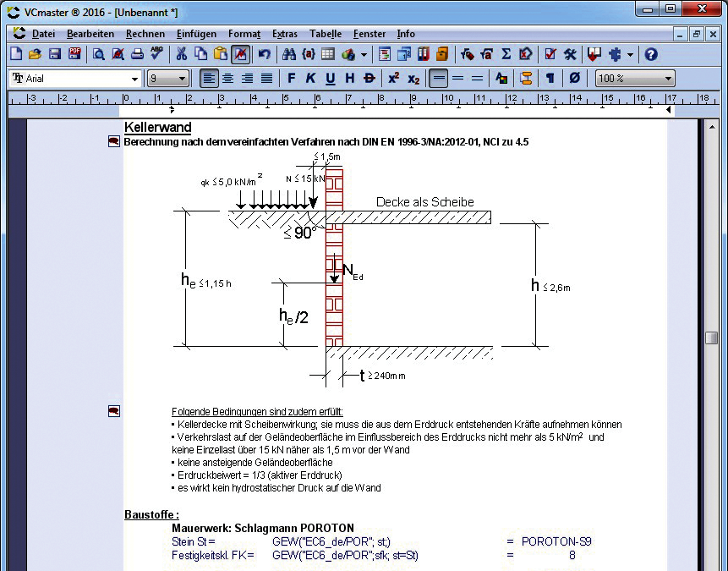Click the scroll up arrow of document scrollbar
Screen dimensions: 728x571
coord(712,126)
